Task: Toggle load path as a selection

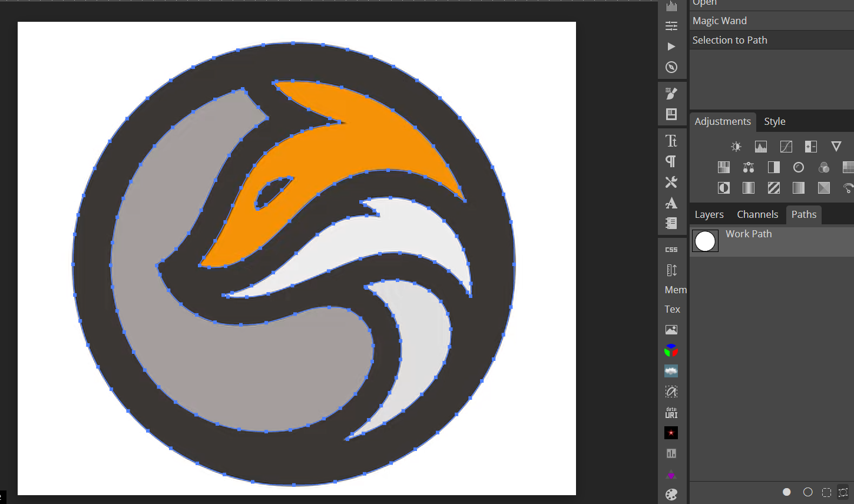Action: (x=827, y=492)
